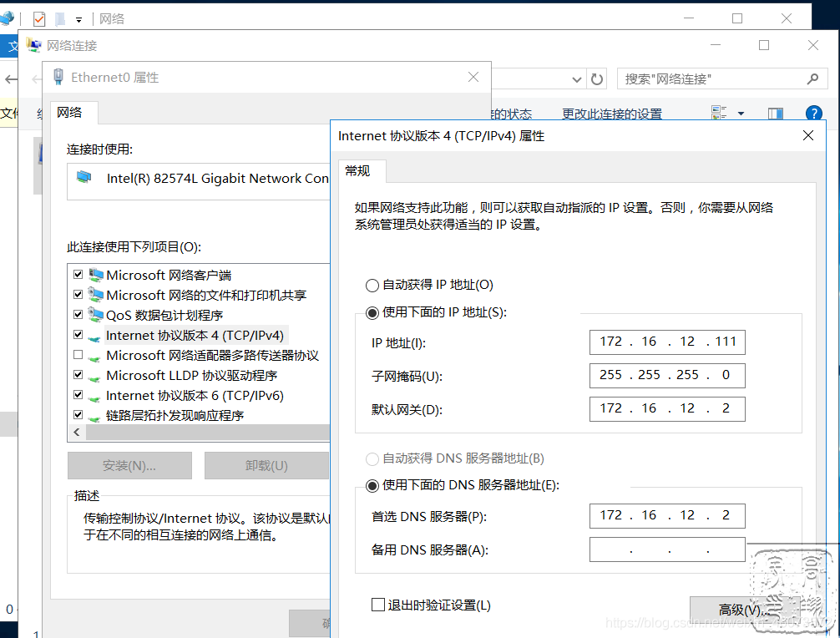The height and width of the screenshot is (638, 840).
Task: Maximize the 网络连接 window
Action: tap(764, 46)
